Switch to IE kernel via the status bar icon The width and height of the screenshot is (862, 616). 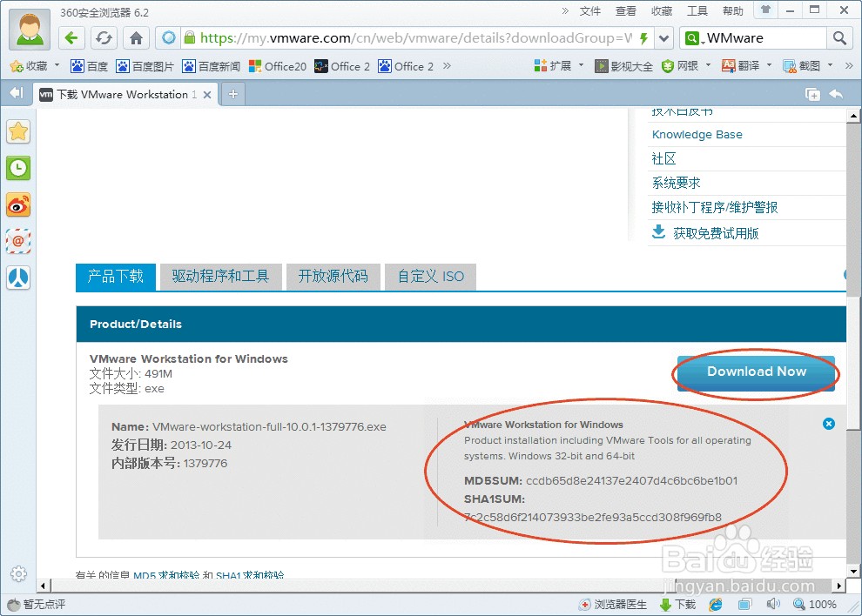[715, 603]
